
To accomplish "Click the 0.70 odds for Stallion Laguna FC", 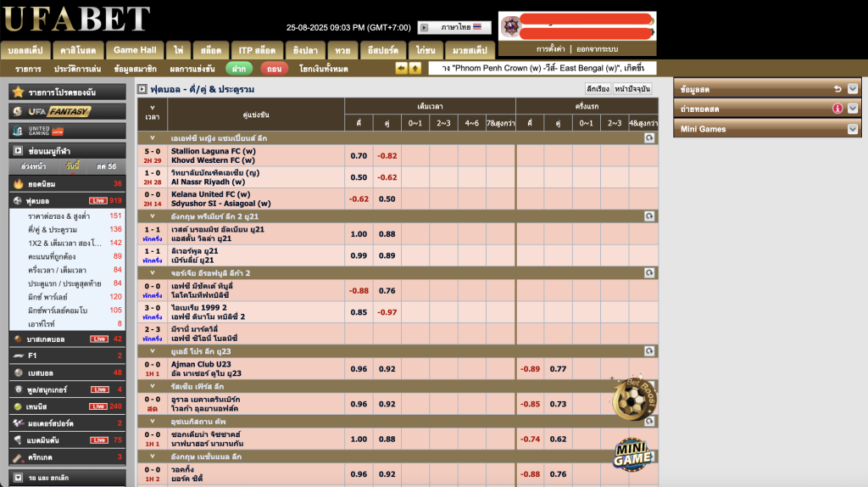I will (359, 155).
